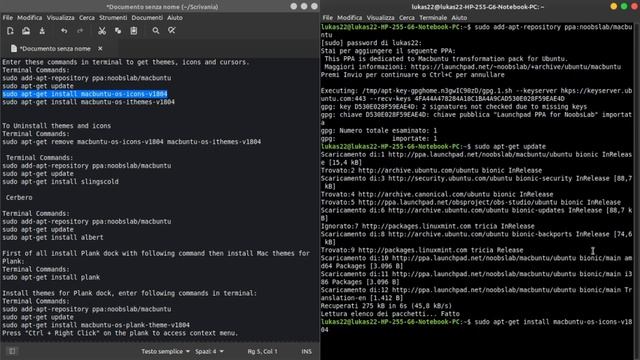Click the 'sudo apt-get install albert' line
Screen dimensions: 640x360
tap(53, 238)
